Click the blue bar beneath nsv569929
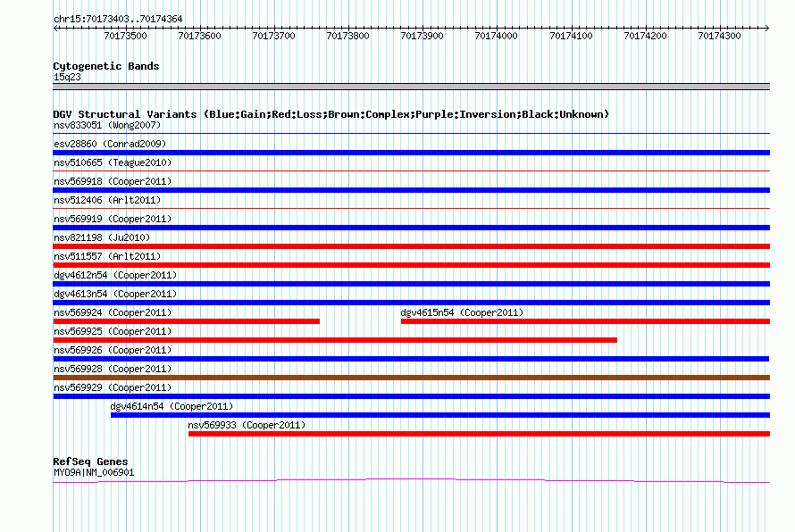The width and height of the screenshot is (795, 532). click(x=411, y=396)
